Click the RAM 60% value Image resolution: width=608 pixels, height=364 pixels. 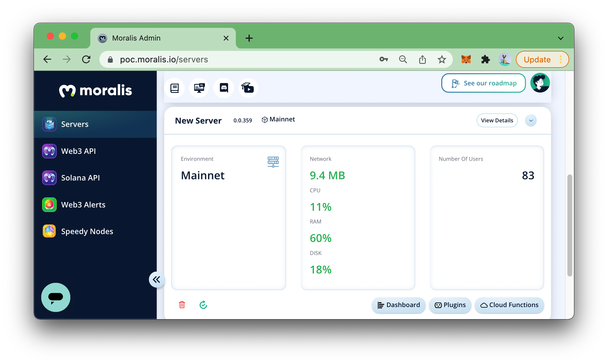coord(321,238)
